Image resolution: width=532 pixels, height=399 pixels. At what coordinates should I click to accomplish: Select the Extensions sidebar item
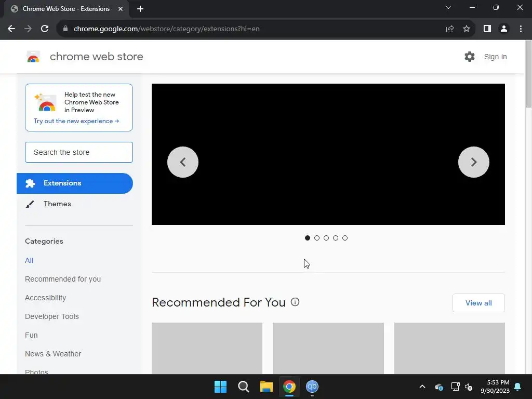pyautogui.click(x=75, y=183)
